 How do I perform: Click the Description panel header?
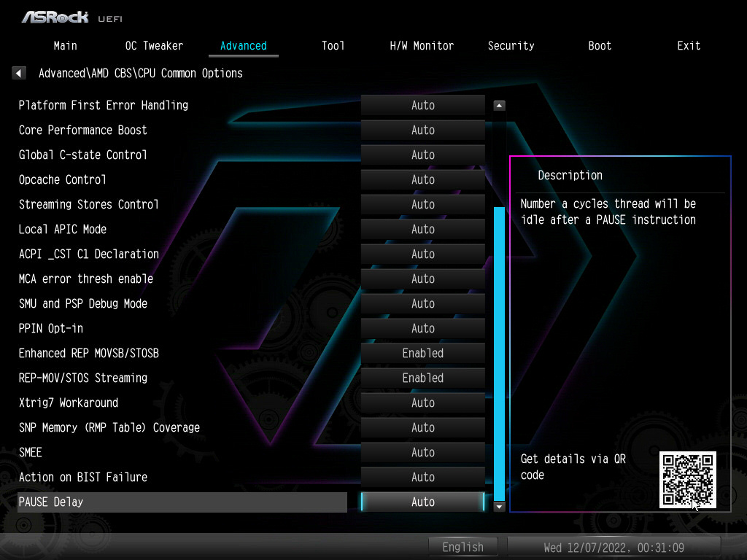570,175
